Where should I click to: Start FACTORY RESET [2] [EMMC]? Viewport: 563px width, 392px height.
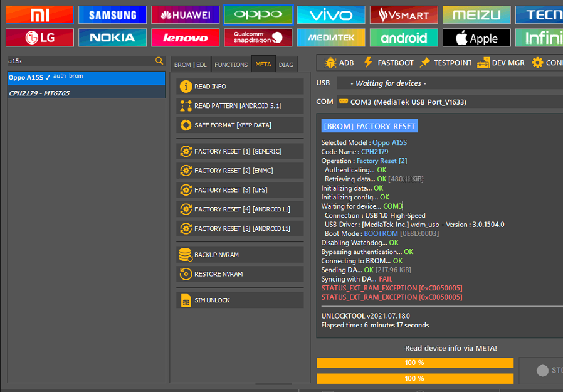click(240, 171)
